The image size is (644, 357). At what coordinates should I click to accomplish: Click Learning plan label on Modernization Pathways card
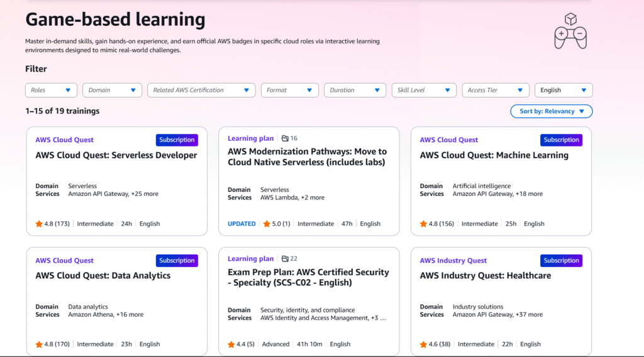(x=250, y=138)
